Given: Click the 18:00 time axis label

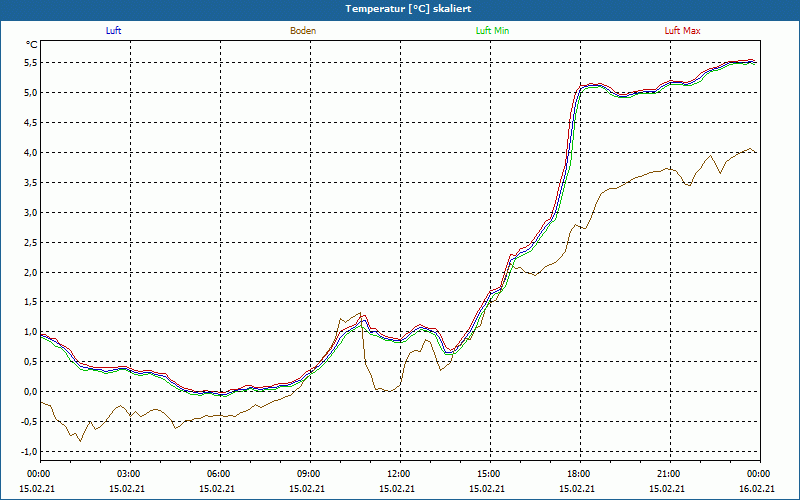Looking at the screenshot, I should [578, 474].
